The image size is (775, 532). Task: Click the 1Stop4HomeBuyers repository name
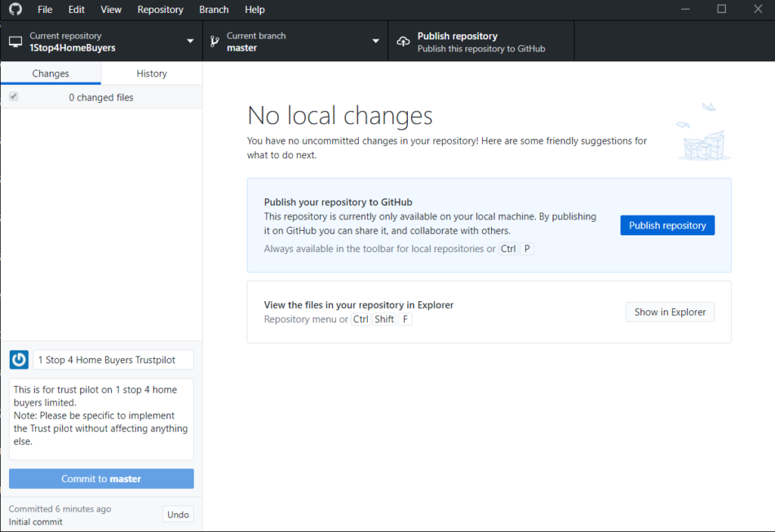(73, 48)
